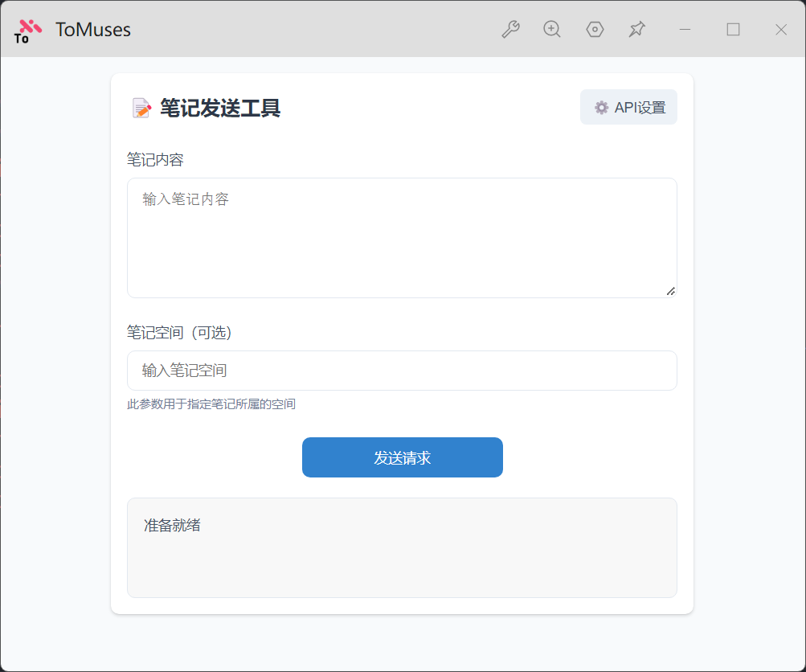Open API设置 settings
806x672 pixels.
tap(628, 107)
